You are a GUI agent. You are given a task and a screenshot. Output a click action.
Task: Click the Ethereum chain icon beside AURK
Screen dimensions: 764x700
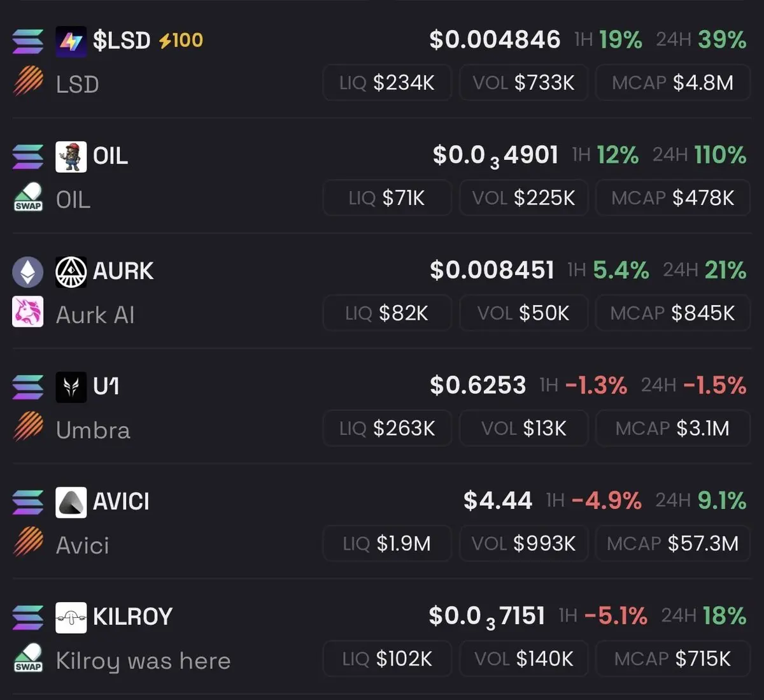(x=28, y=272)
